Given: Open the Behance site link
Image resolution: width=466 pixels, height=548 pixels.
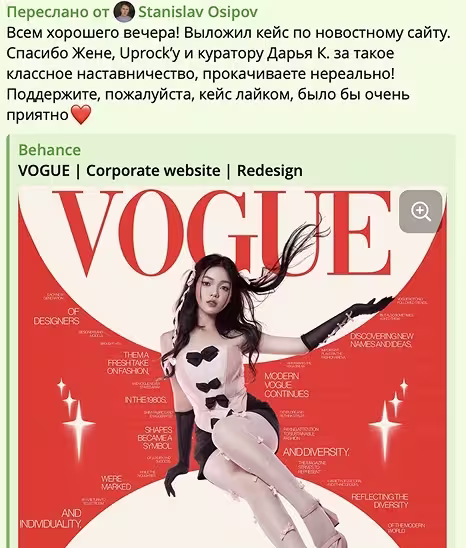Looking at the screenshot, I should coord(50,150).
